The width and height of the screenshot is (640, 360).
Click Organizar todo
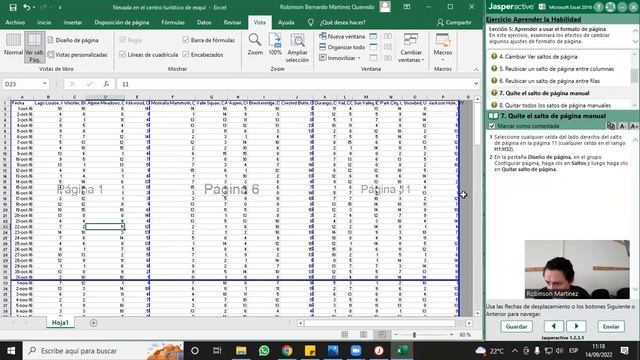pos(342,47)
